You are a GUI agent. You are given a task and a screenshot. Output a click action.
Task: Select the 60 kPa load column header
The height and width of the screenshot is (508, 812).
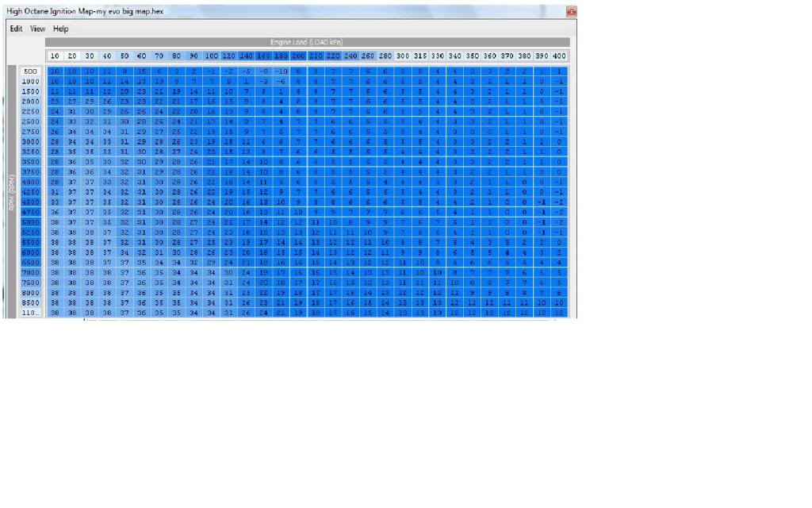(141, 56)
